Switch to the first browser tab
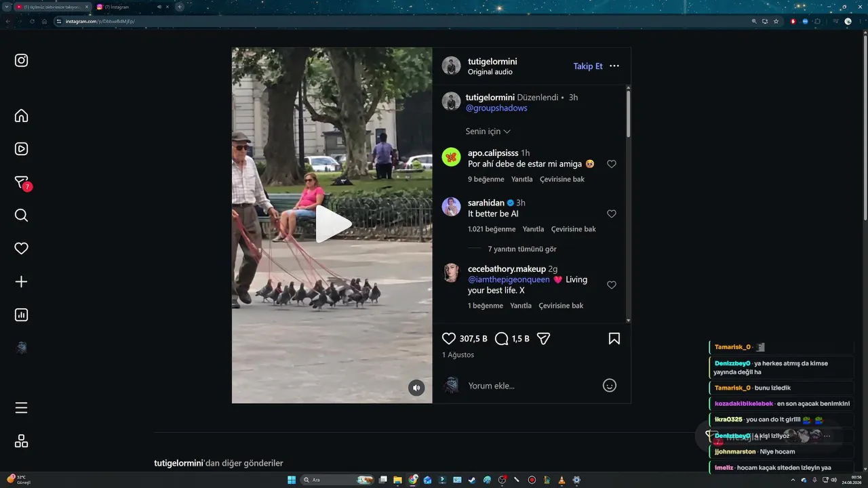 52,7
